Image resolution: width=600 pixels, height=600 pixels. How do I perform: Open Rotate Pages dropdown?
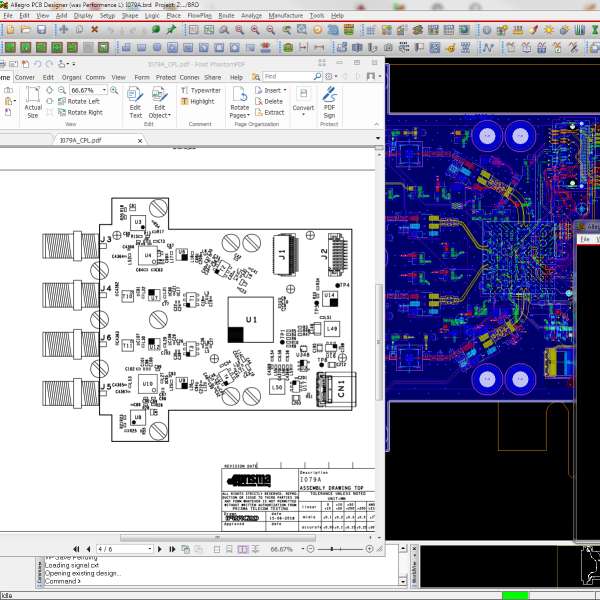(240, 103)
